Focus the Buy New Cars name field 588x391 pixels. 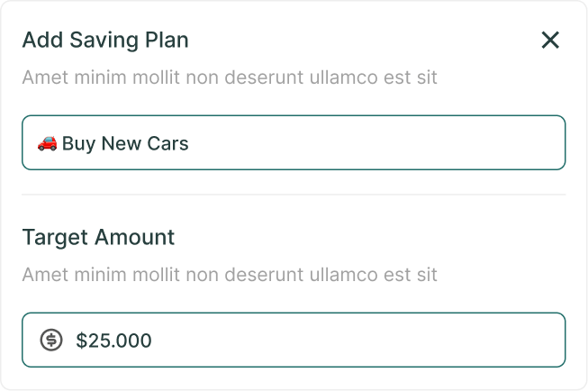(x=294, y=142)
